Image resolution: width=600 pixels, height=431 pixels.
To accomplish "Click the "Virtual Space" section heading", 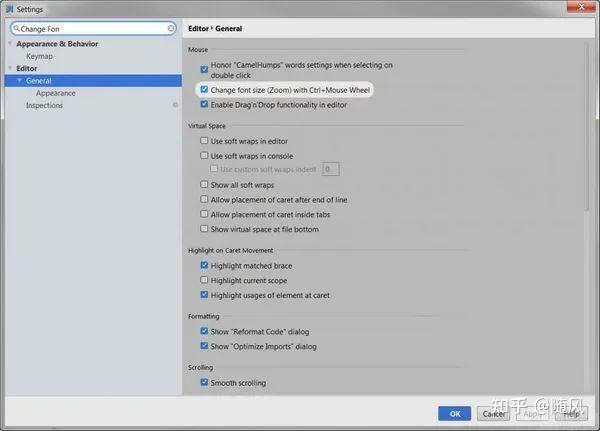I will click(207, 126).
